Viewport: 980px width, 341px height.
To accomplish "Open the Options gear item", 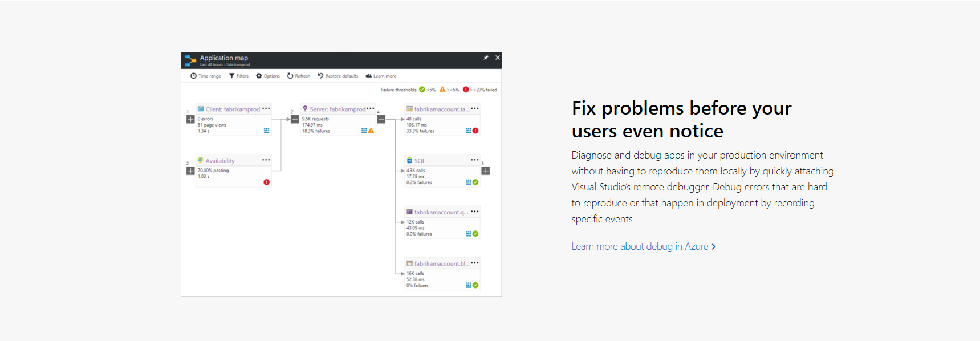I will [x=268, y=76].
